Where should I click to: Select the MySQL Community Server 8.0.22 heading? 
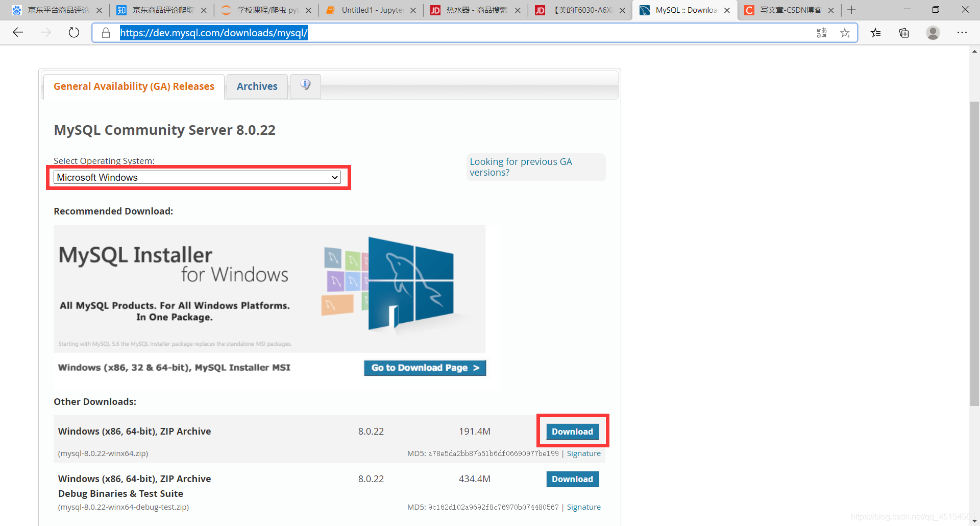pos(164,130)
